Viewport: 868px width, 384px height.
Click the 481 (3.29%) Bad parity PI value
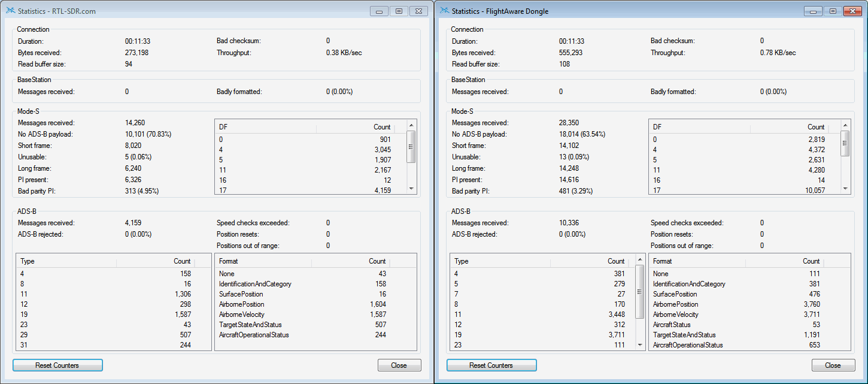[576, 191]
